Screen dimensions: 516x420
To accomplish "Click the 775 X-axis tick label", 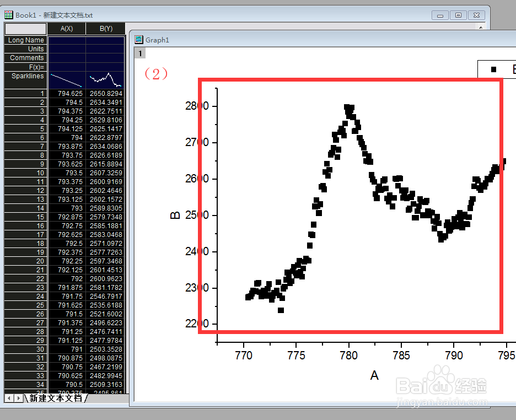I will point(296,356).
